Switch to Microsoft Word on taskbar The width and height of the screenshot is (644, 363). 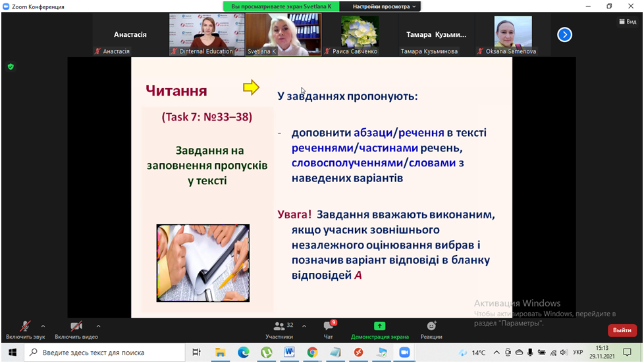289,352
